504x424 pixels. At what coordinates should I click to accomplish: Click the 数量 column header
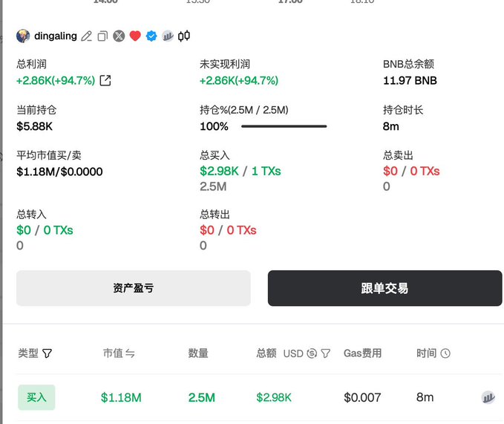[x=198, y=353]
